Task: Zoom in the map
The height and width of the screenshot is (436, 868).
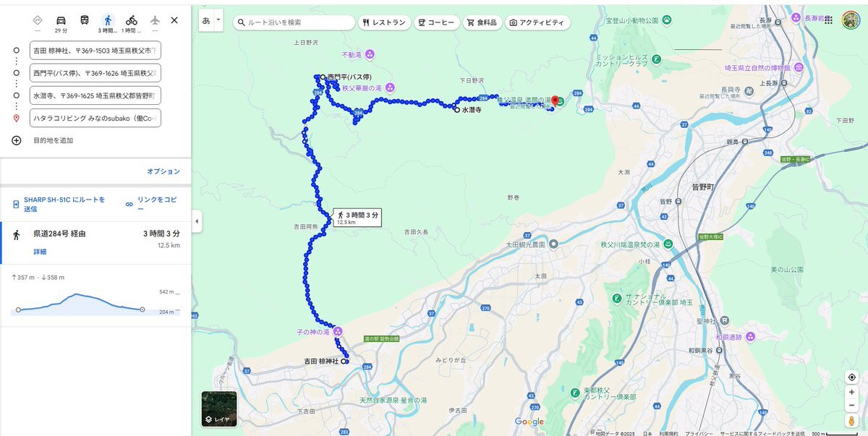Action: point(852,392)
